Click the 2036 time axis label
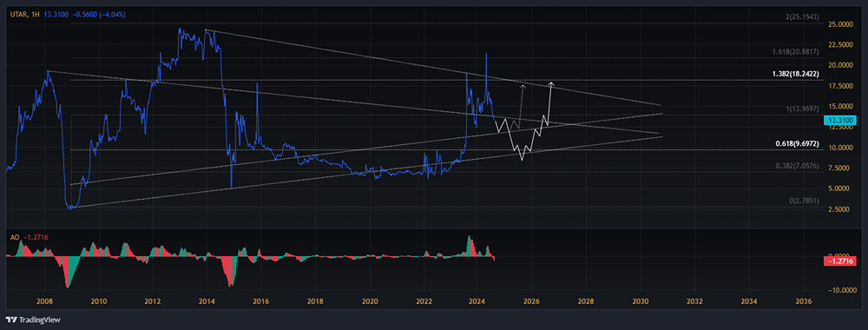This screenshot has width=868, height=330. pyautogui.click(x=803, y=301)
